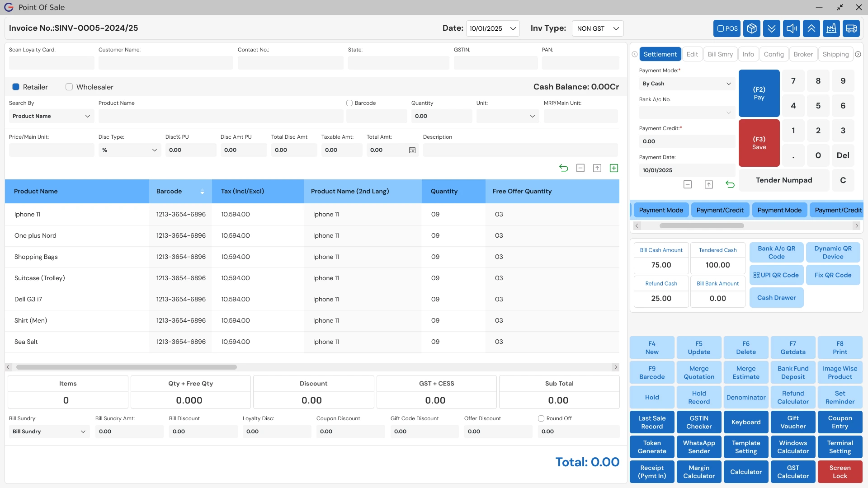
Task: Click the package box icon button
Action: point(751,28)
